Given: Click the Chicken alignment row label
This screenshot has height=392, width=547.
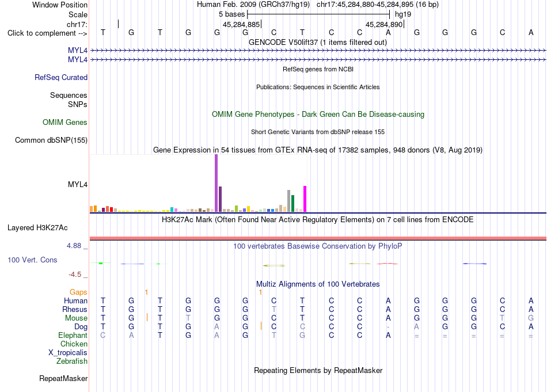Looking at the screenshot, I should coord(74,344).
